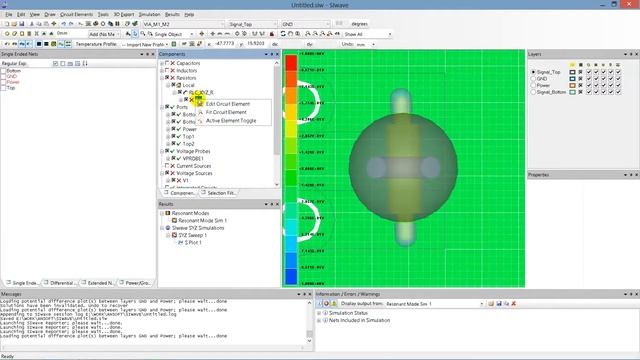Choose Active Element Toggle from context menu
The image size is (640, 360).
coord(233,121)
